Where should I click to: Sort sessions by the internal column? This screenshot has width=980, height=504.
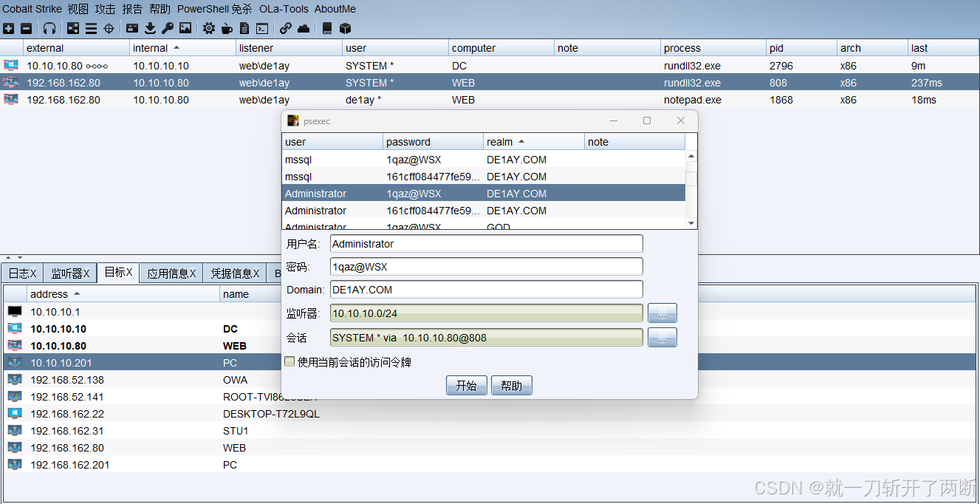[182, 48]
